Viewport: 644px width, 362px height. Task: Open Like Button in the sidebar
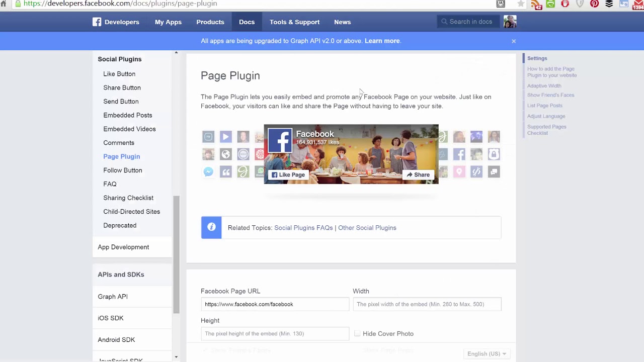tap(119, 74)
